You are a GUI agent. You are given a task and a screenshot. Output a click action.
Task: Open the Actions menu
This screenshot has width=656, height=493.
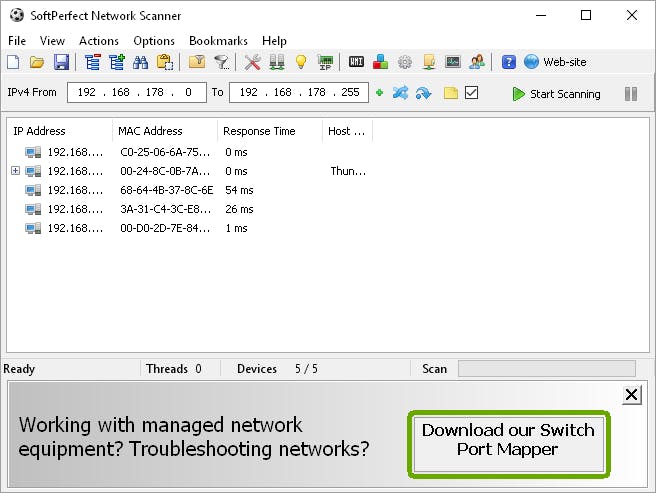[99, 41]
